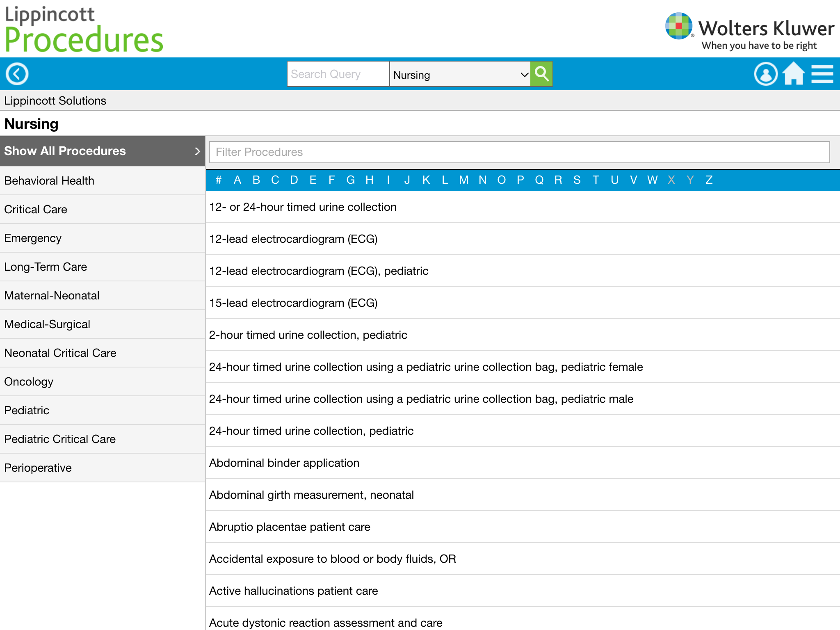The height and width of the screenshot is (630, 840).
Task: Jump to letter F in index
Action: tap(332, 180)
